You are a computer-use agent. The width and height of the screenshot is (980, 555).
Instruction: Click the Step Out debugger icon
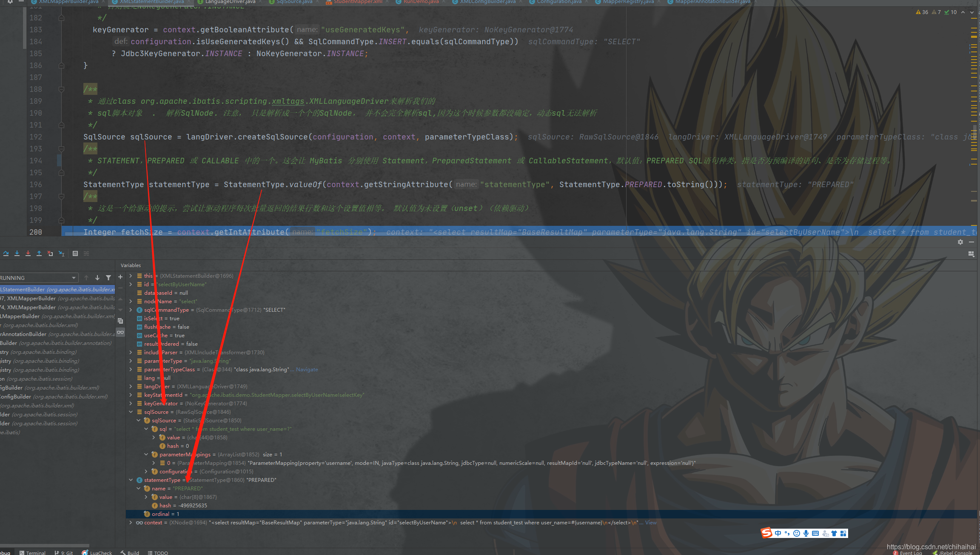(39, 253)
